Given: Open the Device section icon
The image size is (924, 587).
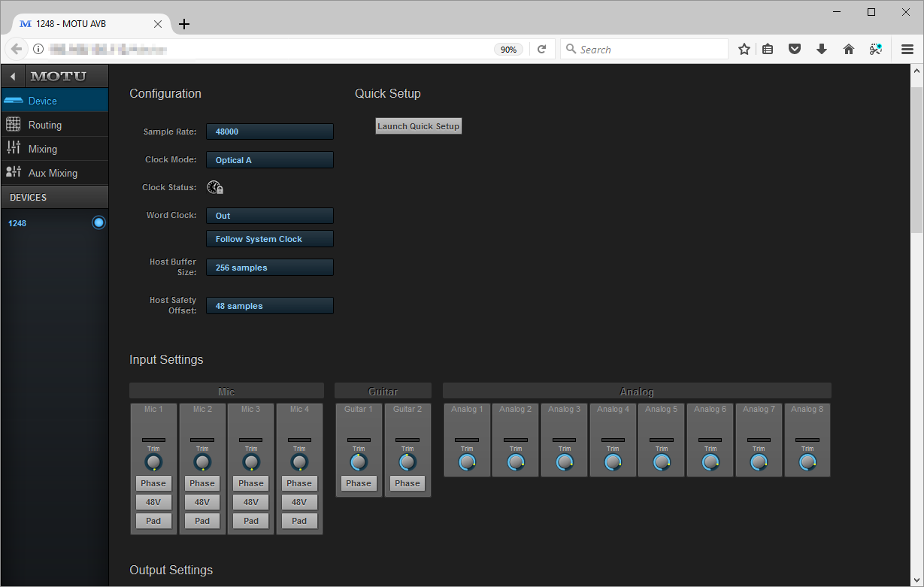Looking at the screenshot, I should 13,101.
